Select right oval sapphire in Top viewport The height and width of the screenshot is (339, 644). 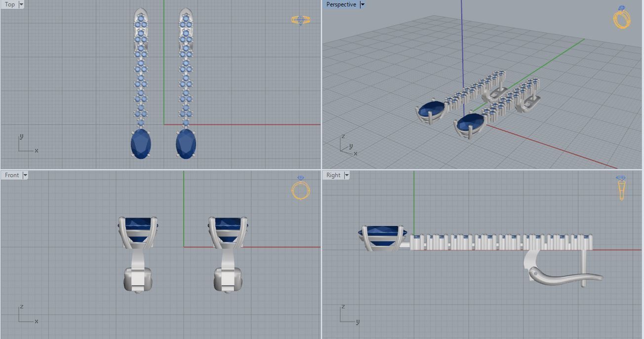coord(186,144)
